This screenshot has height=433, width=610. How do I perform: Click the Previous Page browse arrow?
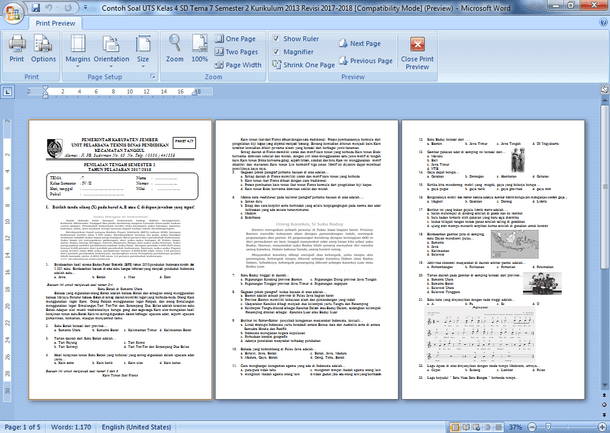[x=604, y=395]
